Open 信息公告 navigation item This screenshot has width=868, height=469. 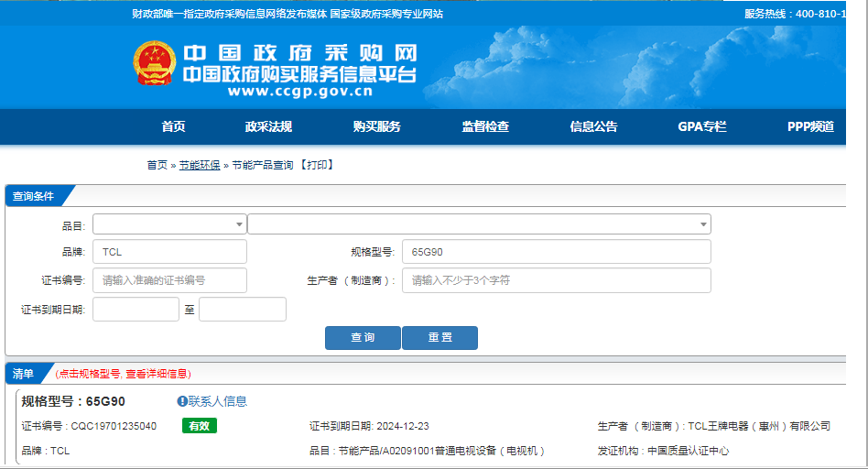tap(593, 126)
